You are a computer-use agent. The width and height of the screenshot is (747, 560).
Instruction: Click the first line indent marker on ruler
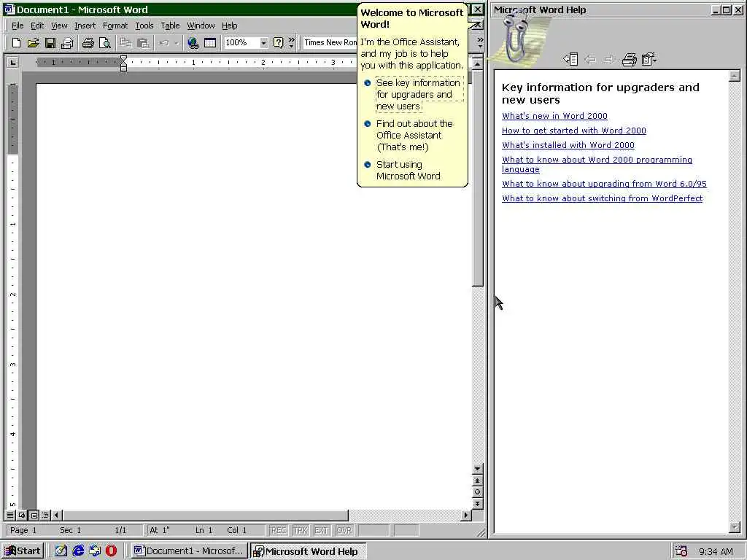123,58
